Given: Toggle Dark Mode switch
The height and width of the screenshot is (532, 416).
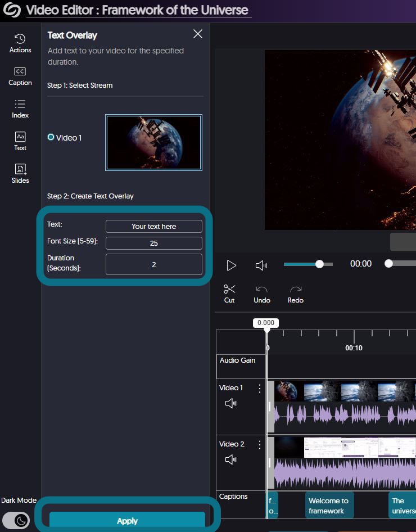Looking at the screenshot, I should pyautogui.click(x=16, y=520).
